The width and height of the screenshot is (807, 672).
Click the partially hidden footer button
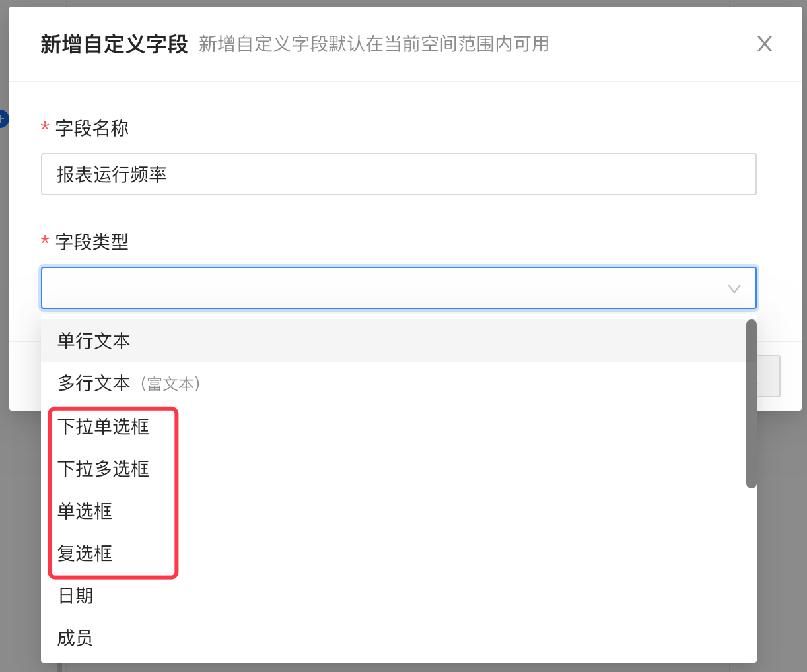[769, 376]
